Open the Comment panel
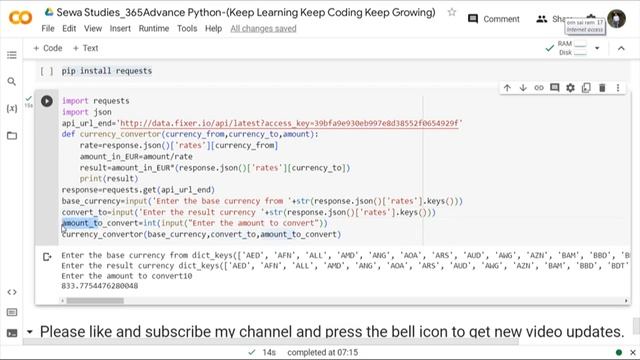This screenshot has width=640, height=360. 494,19
